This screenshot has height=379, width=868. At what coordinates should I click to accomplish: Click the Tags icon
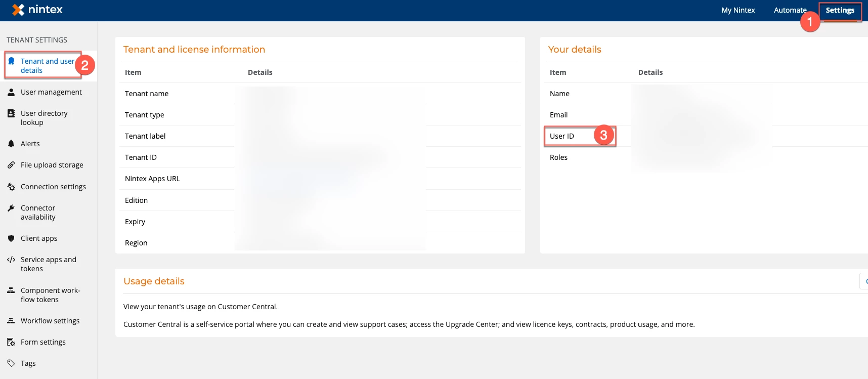pos(11,363)
